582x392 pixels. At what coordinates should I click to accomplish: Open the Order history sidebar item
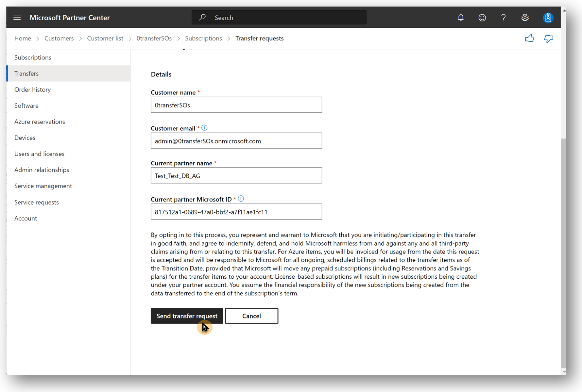[32, 90]
